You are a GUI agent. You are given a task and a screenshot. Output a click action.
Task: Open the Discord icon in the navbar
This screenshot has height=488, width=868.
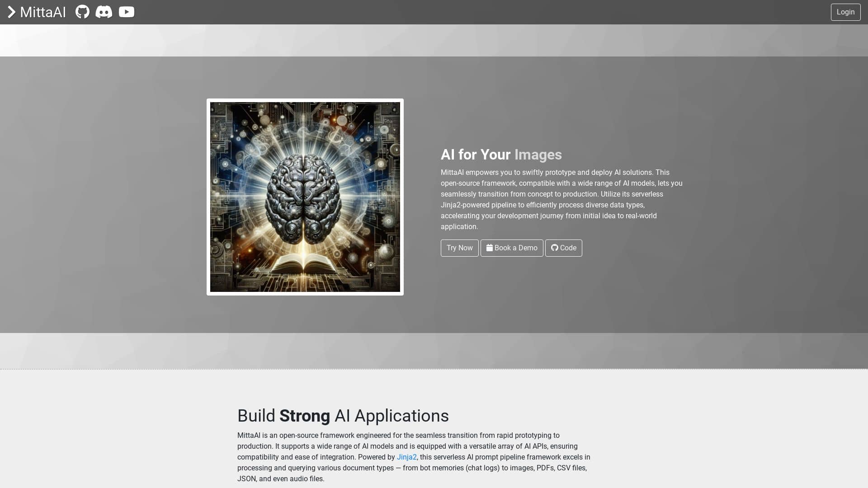tap(104, 12)
